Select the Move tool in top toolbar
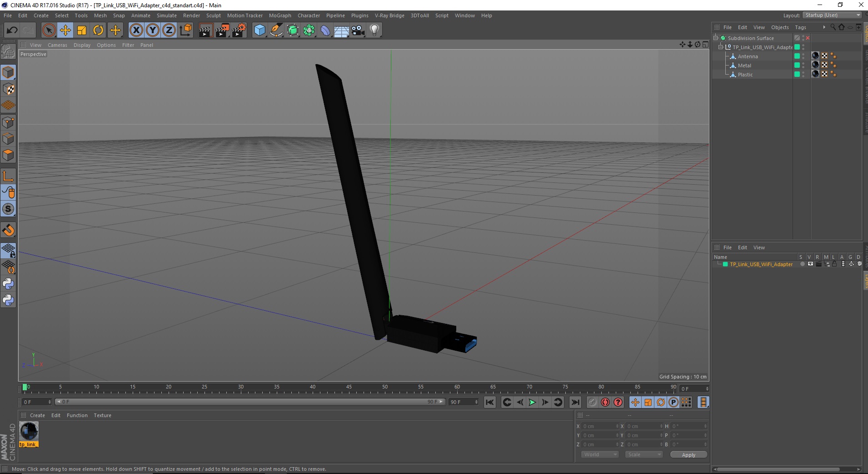 click(x=65, y=30)
